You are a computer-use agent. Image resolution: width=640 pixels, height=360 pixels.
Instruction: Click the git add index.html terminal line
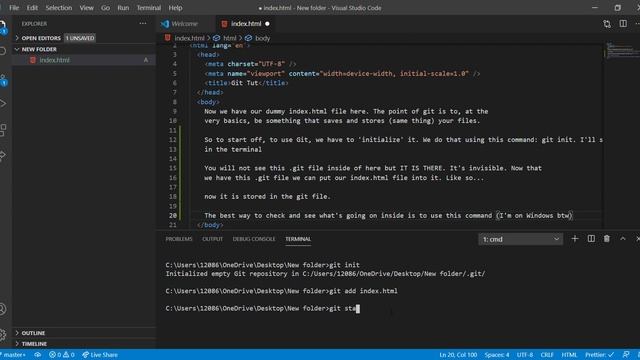pyautogui.click(x=282, y=291)
